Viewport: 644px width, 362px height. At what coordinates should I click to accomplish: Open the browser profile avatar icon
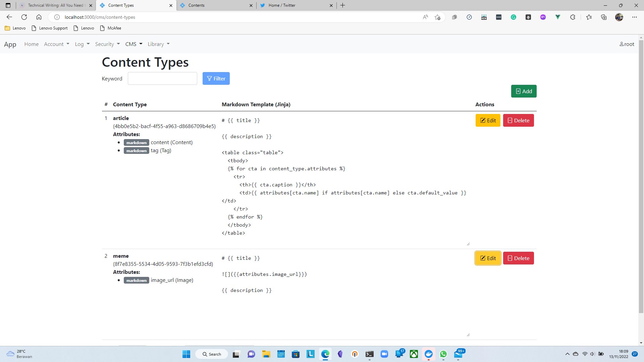[620, 17]
